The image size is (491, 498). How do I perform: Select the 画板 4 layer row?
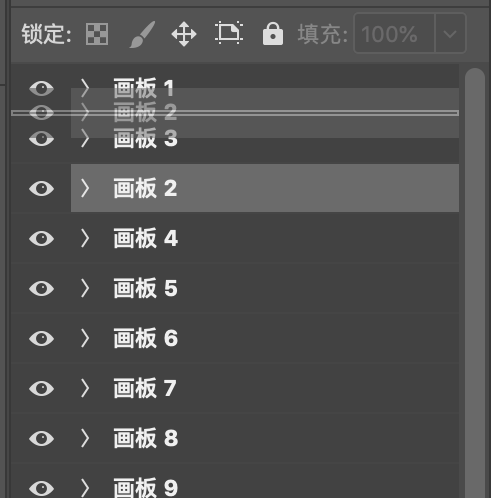click(235, 238)
